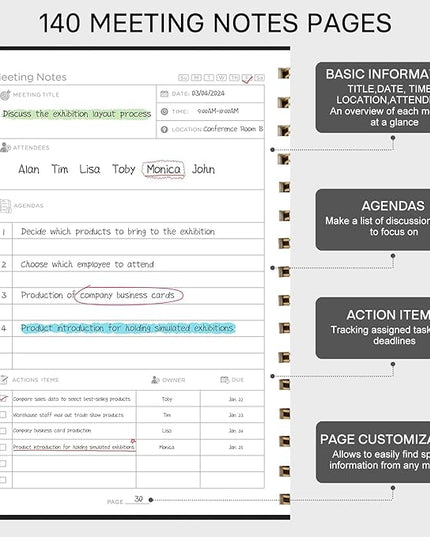
Task: Click the MEETING TITLE label
Action: (x=36, y=95)
